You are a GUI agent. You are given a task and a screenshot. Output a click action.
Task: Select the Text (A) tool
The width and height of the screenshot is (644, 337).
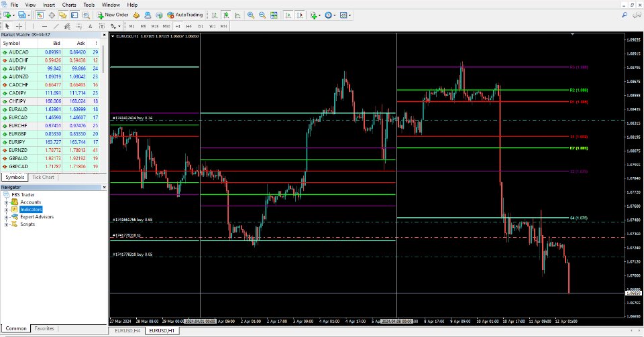pos(91,26)
